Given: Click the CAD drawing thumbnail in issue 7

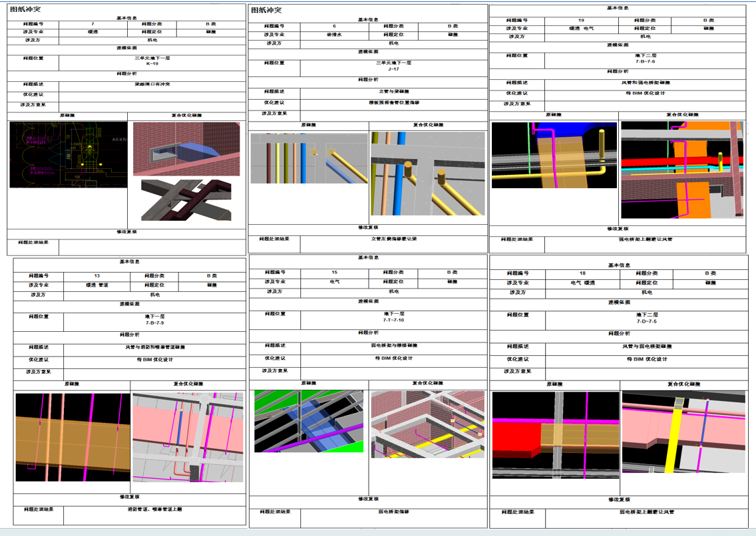Looking at the screenshot, I should (68, 154).
